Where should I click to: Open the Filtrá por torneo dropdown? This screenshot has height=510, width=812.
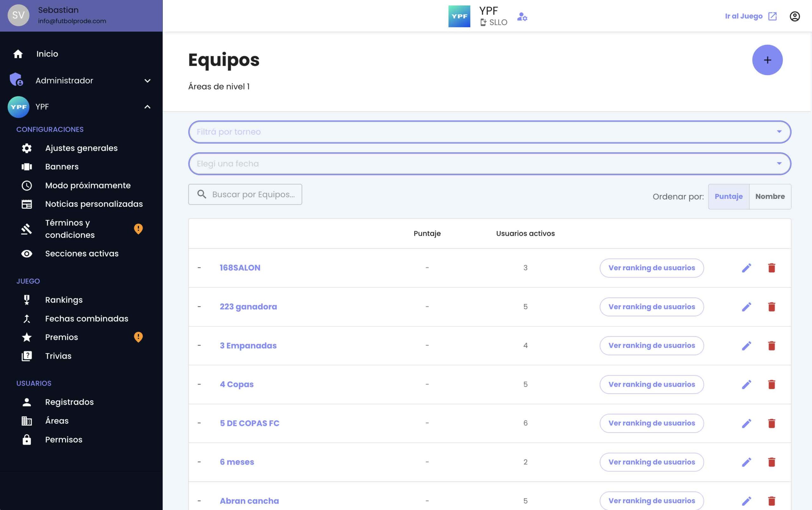coord(489,132)
